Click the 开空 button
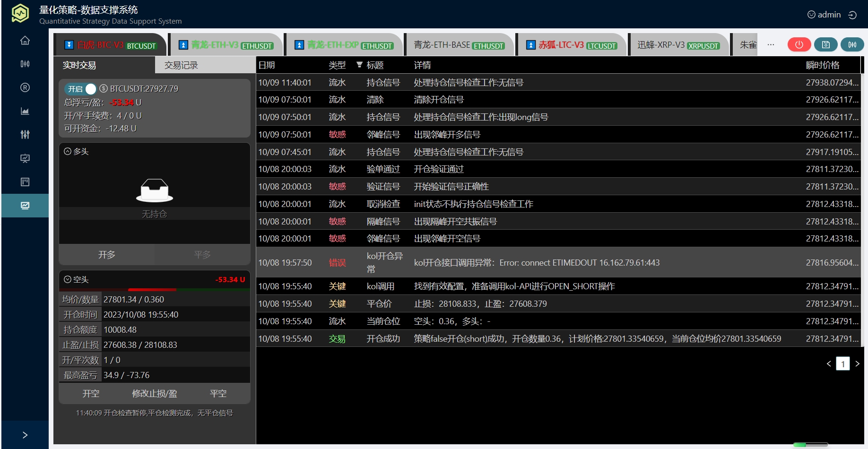The width and height of the screenshot is (868, 449). click(91, 394)
